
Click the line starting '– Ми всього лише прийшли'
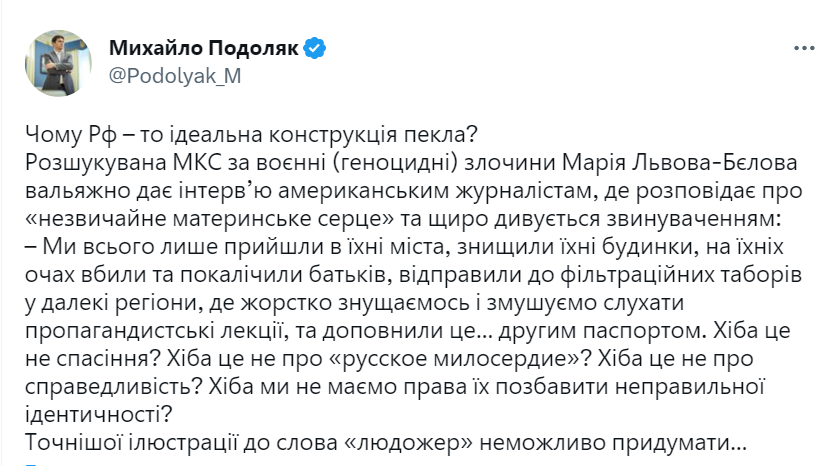coord(405,247)
